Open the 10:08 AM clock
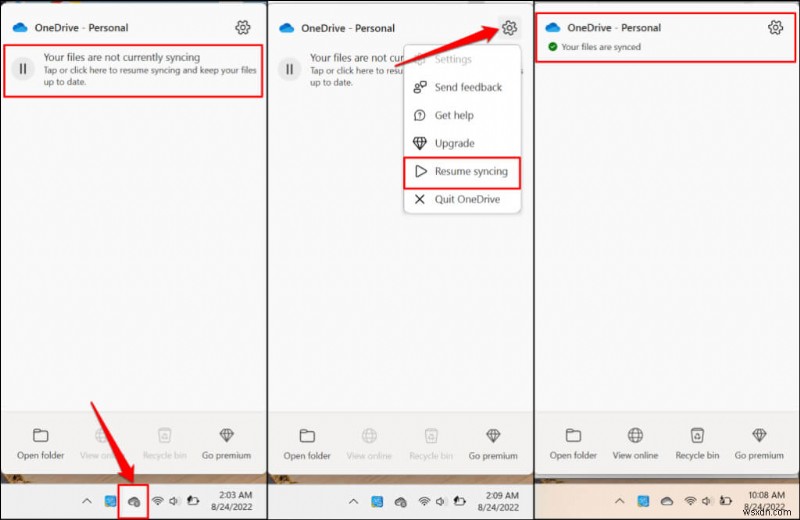 click(766, 495)
